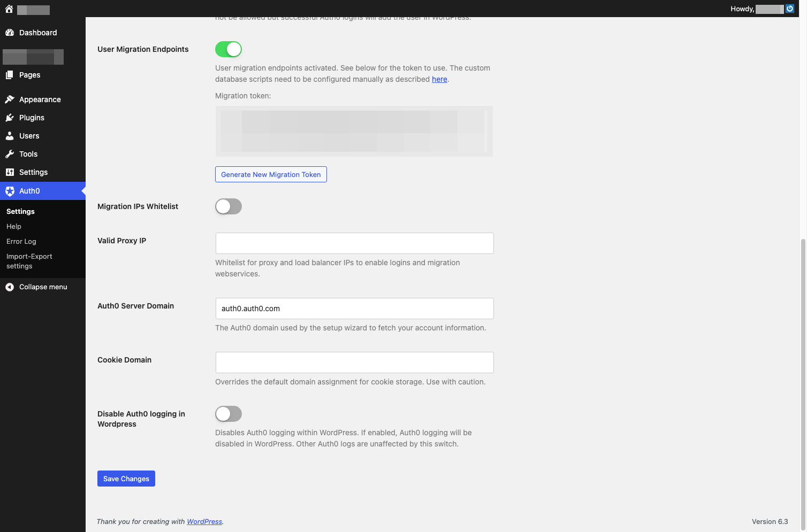Follow the 'here' link for database scripts
Image resolution: width=807 pixels, height=532 pixels.
439,79
